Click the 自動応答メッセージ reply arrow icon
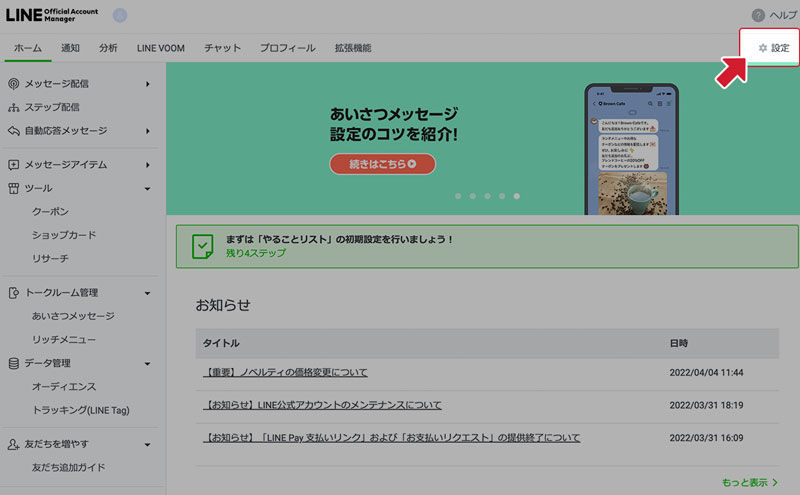Image resolution: width=800 pixels, height=495 pixels. 14,131
